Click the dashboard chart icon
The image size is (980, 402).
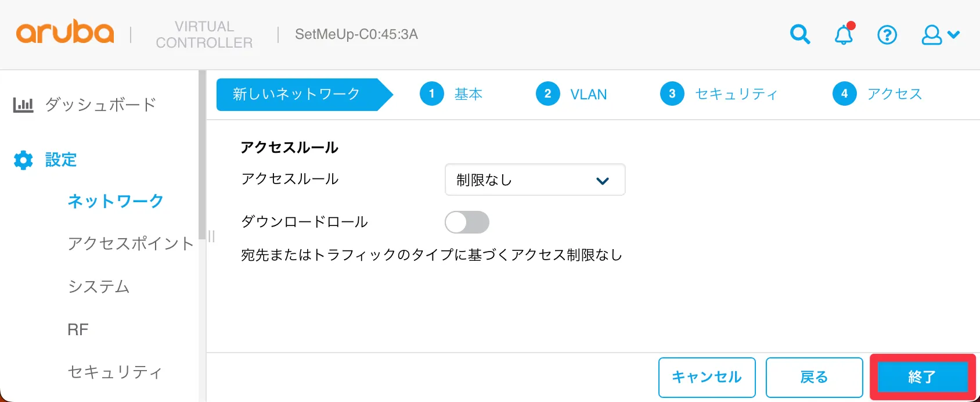coord(23,105)
